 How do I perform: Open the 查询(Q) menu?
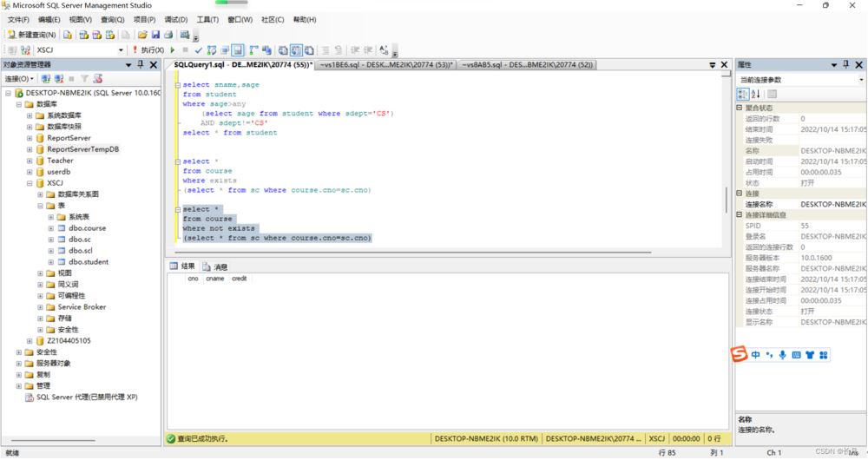click(x=112, y=19)
